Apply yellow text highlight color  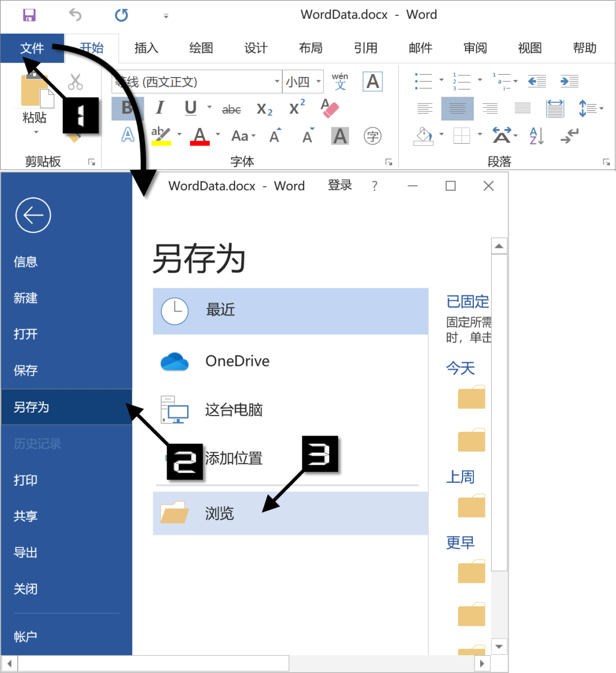[x=161, y=136]
